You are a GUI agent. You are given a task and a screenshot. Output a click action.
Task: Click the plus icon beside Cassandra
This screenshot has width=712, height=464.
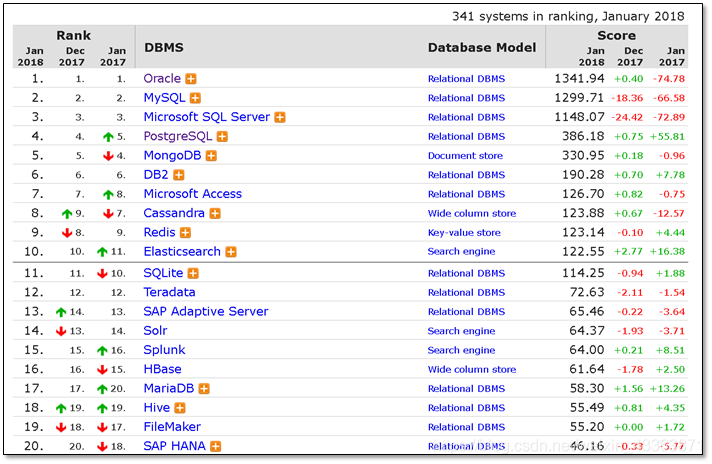[x=215, y=213]
